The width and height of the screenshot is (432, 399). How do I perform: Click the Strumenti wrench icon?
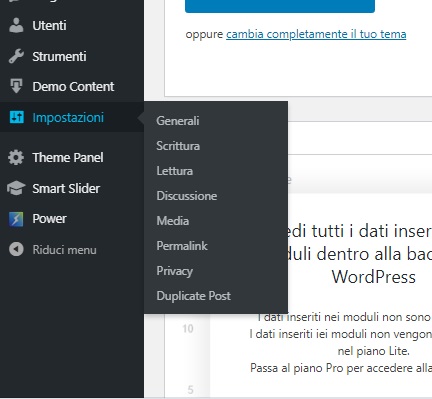[x=16, y=56]
